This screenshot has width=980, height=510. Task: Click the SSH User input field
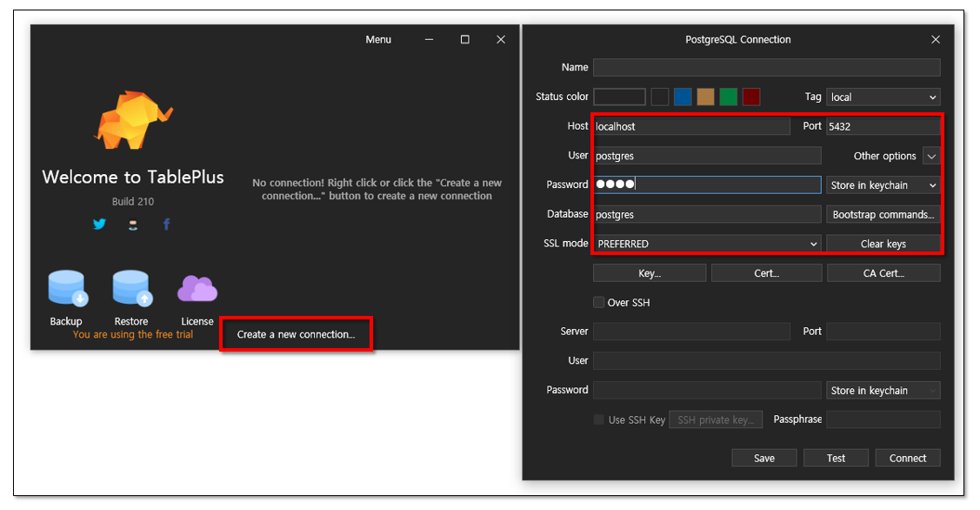(766, 360)
